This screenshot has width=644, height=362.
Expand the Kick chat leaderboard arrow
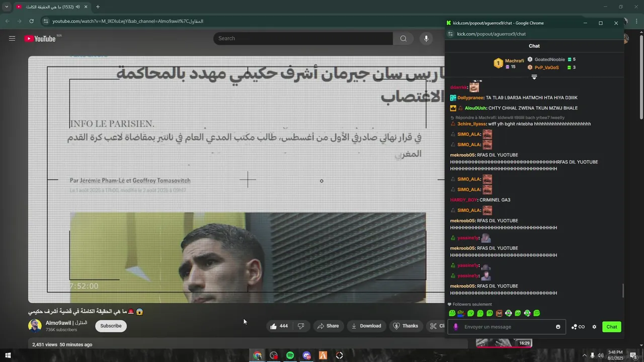pos(534,77)
